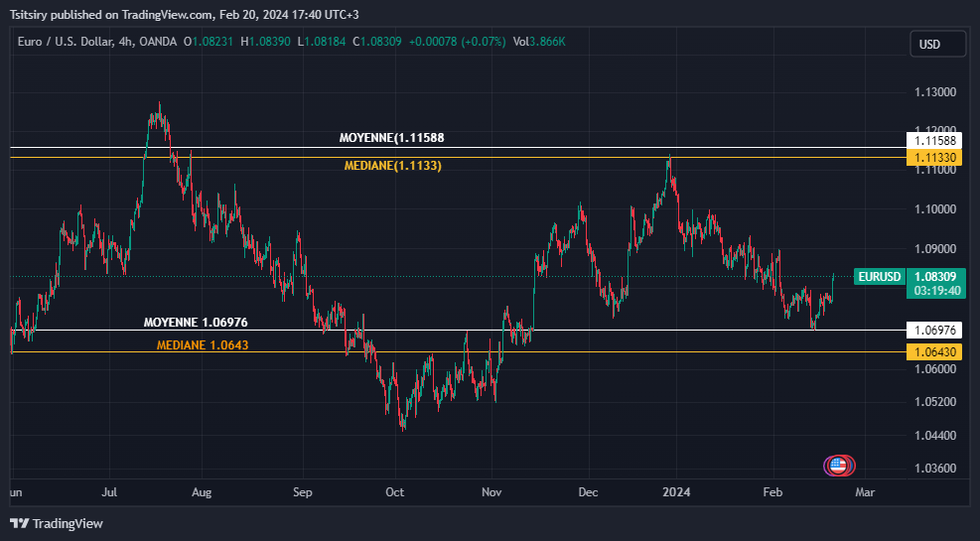Image resolution: width=980 pixels, height=541 pixels.
Task: Click the low price L1.08184 value
Action: [322, 42]
